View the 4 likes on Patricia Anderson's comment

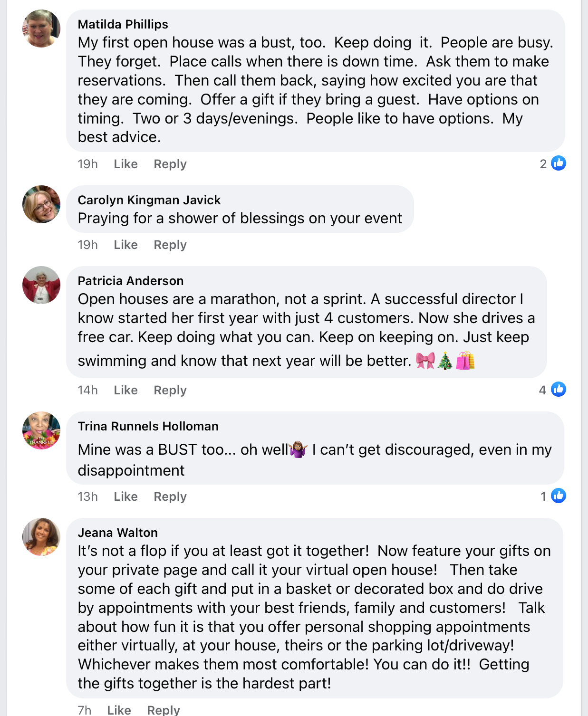coord(552,390)
